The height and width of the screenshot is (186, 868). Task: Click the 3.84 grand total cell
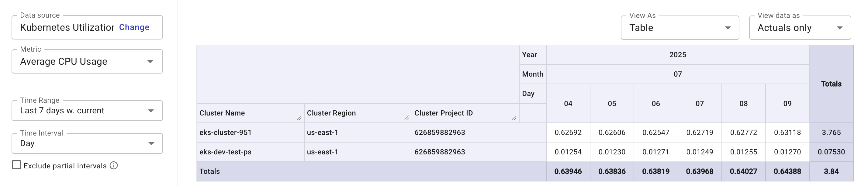[x=831, y=171]
